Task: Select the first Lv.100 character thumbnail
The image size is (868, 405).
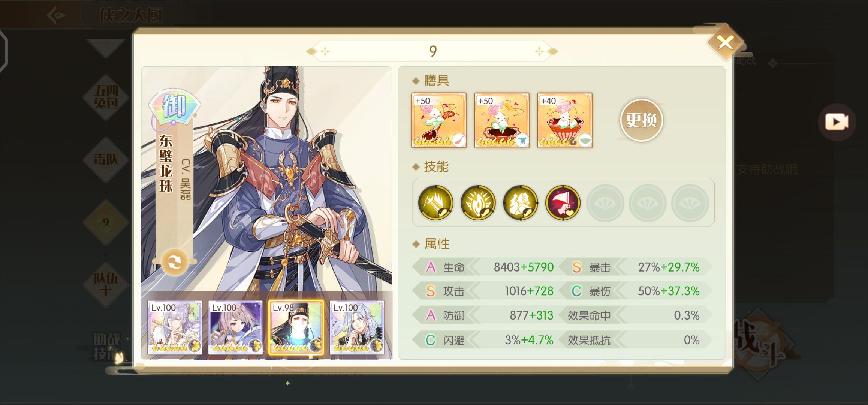Action: coord(175,327)
